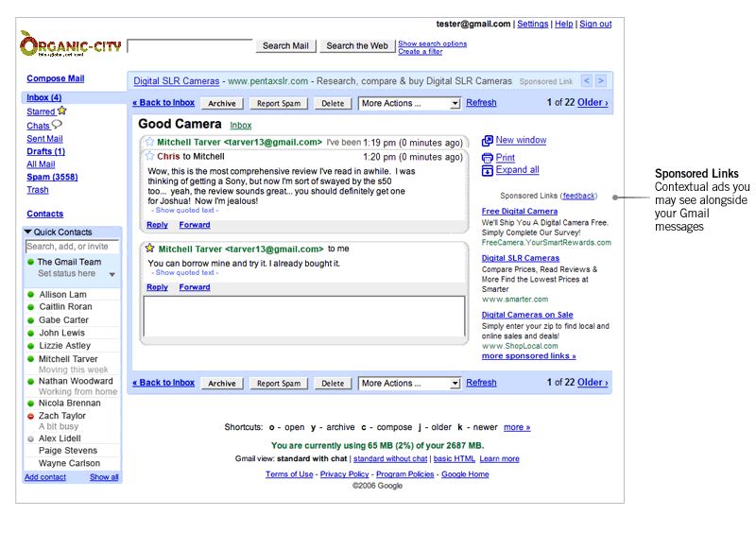Focus the Quick Contacts search field
This screenshot has height=550, width=756.
pyautogui.click(x=72, y=247)
